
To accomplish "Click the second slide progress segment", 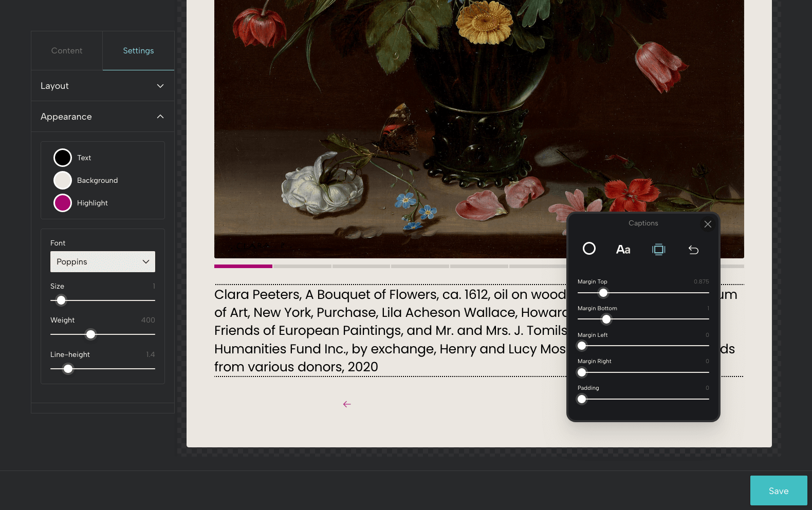I will [x=302, y=266].
